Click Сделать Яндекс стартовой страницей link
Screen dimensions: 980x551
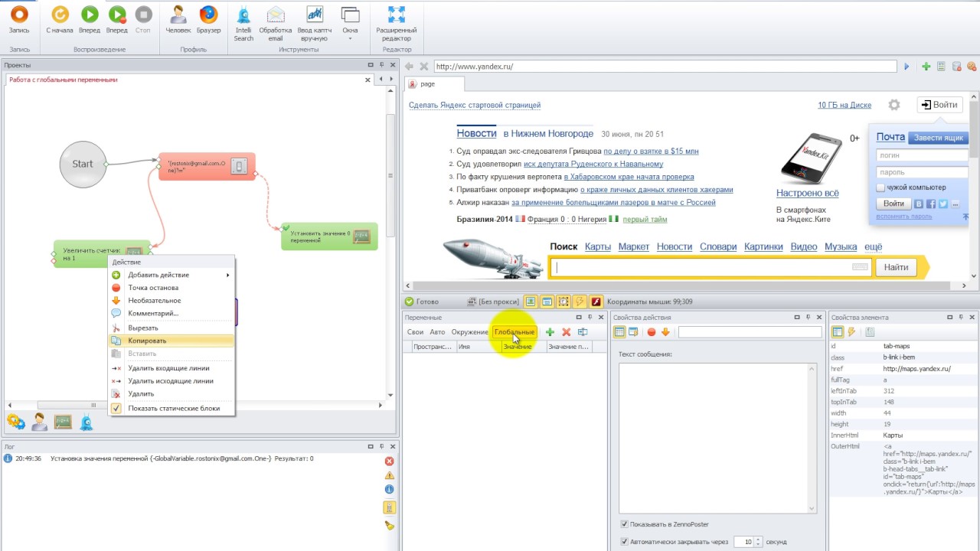click(475, 105)
